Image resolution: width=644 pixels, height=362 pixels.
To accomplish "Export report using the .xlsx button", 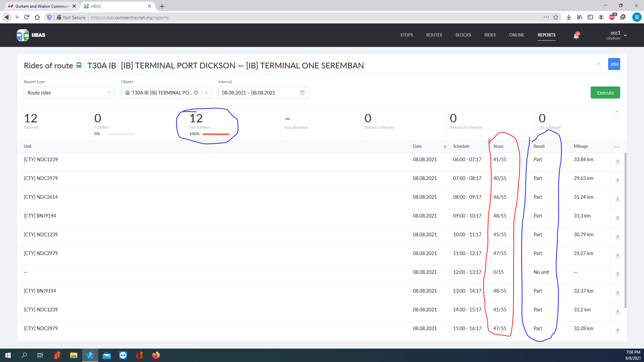I will pos(614,64).
